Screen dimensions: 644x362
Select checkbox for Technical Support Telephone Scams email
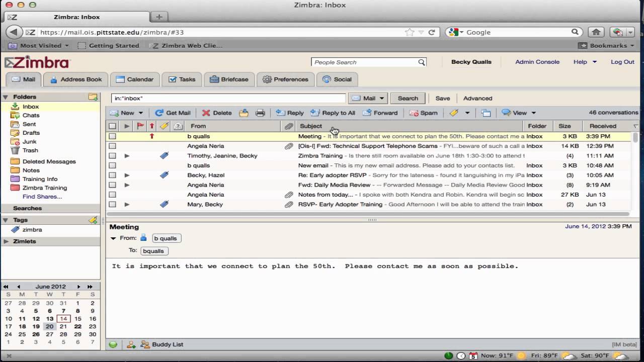click(112, 146)
